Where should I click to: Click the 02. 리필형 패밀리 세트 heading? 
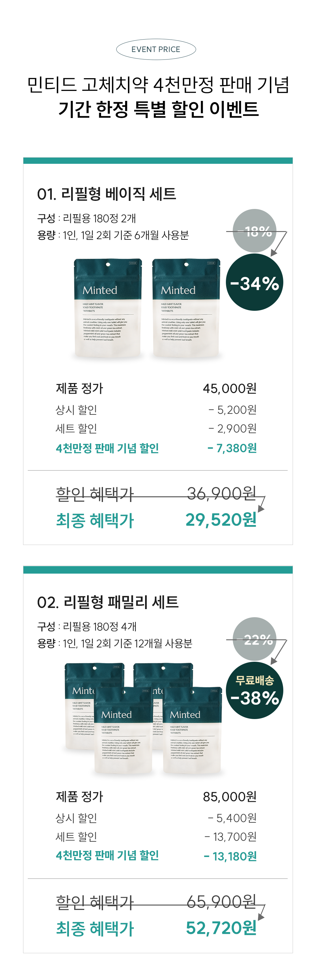(x=108, y=602)
